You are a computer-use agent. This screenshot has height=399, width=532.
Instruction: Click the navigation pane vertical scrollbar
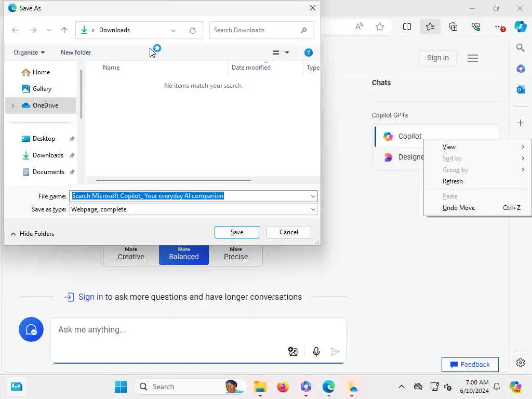(81, 94)
